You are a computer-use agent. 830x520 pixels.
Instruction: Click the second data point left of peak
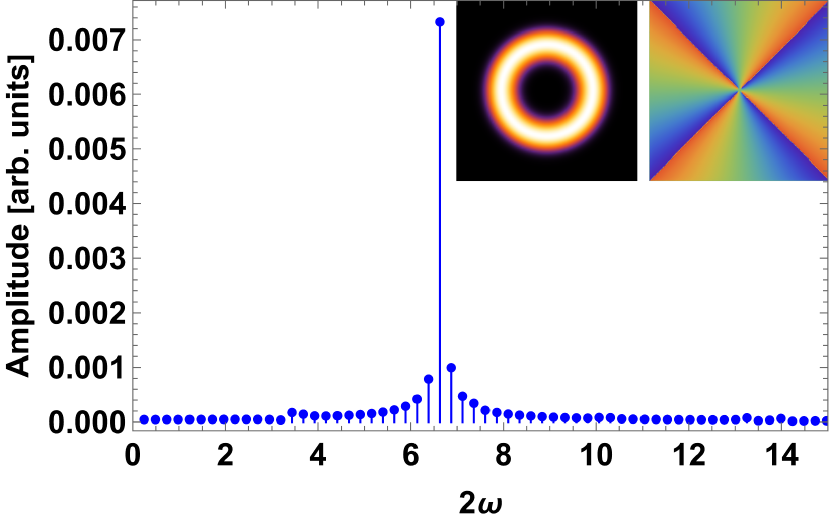[x=417, y=399]
